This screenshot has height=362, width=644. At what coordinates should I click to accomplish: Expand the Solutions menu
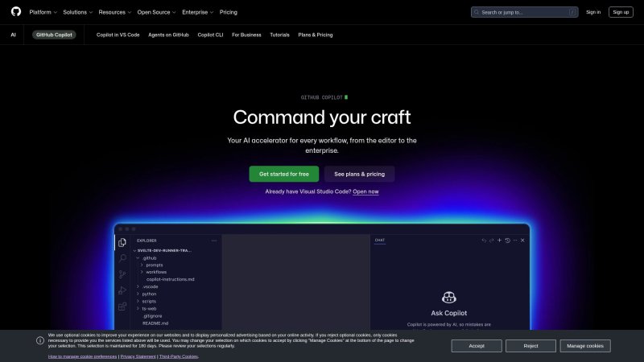[x=77, y=12]
